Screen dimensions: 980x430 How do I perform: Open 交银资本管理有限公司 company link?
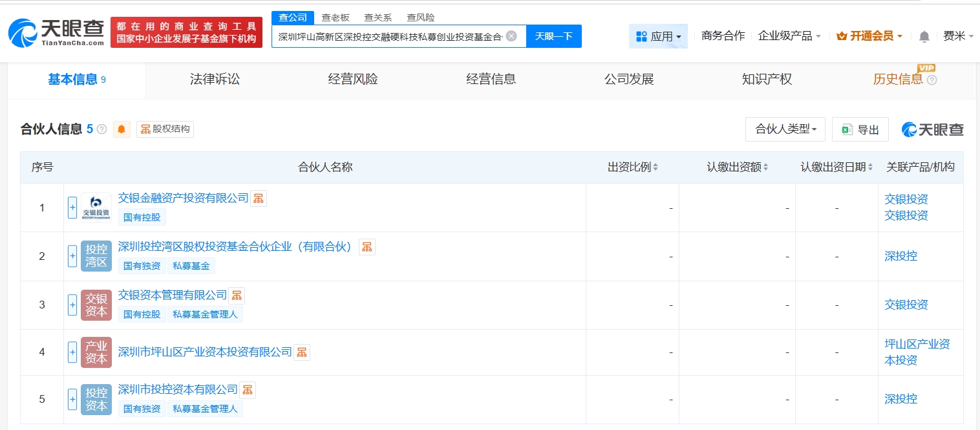click(173, 295)
